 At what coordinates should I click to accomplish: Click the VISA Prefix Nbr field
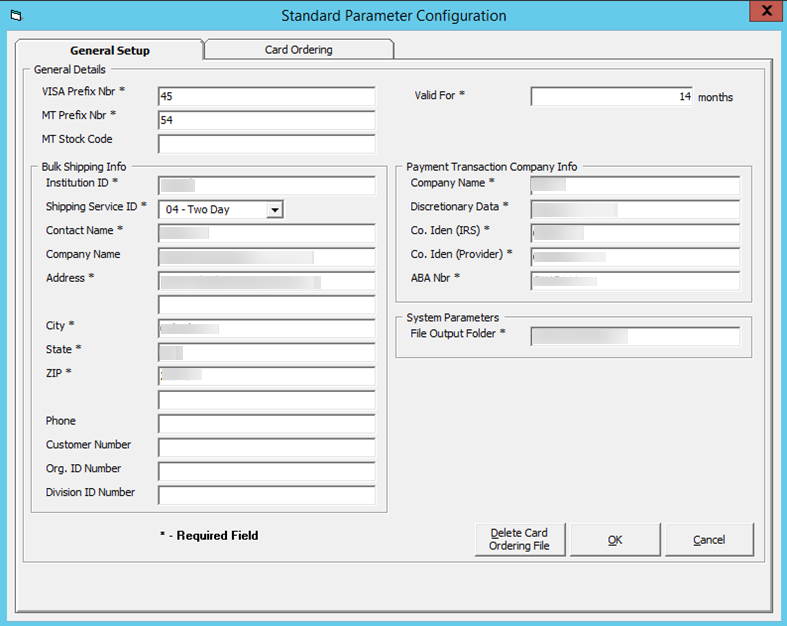click(267, 96)
